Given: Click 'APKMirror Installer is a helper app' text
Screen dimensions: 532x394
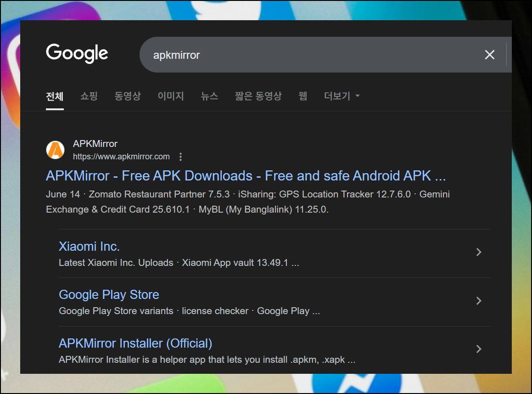Looking at the screenshot, I should pyautogui.click(x=207, y=360).
